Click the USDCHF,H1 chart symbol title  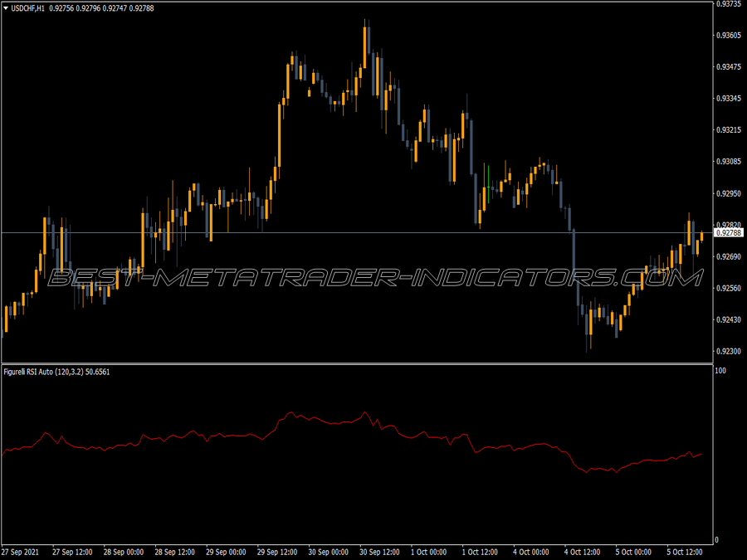pyautogui.click(x=27, y=8)
